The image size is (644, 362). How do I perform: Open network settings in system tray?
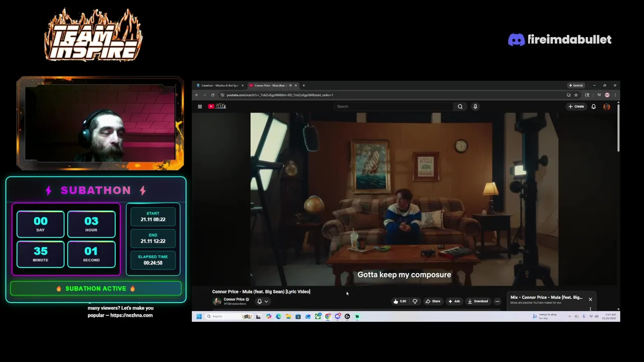pyautogui.click(x=591, y=316)
